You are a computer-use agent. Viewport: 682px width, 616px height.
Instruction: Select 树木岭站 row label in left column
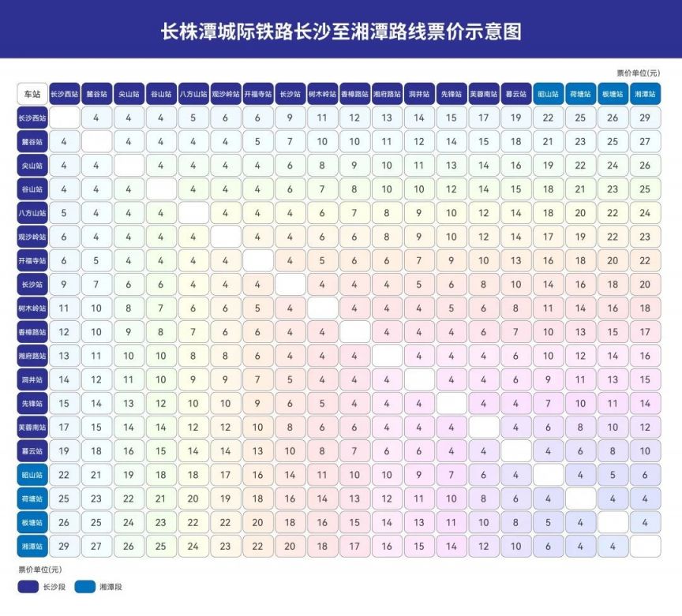[32, 308]
